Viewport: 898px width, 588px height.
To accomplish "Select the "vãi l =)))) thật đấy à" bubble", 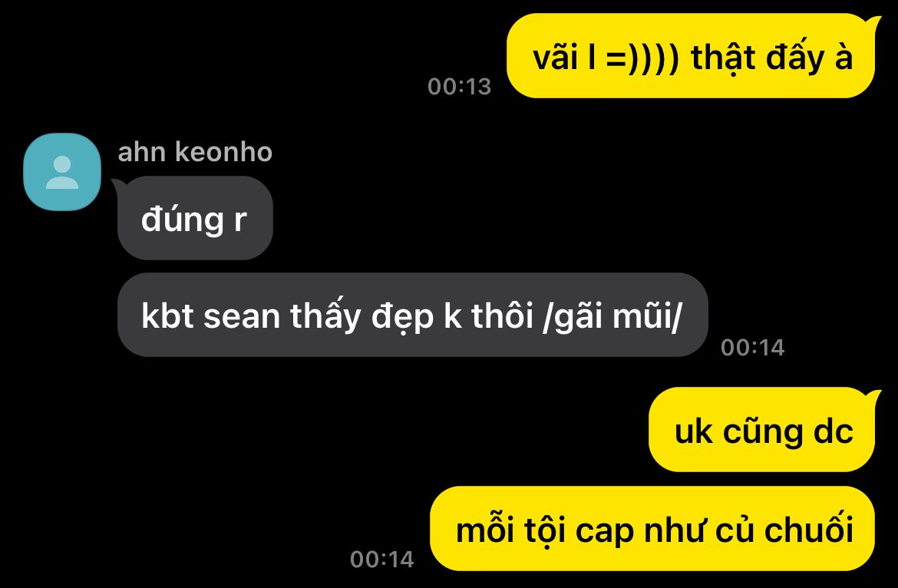I will tap(692, 56).
